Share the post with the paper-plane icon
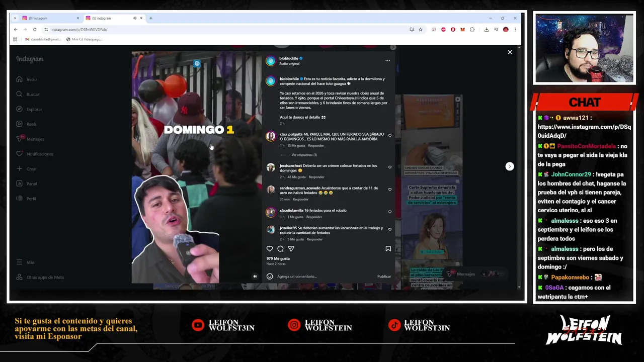644x362 pixels. 291,248
